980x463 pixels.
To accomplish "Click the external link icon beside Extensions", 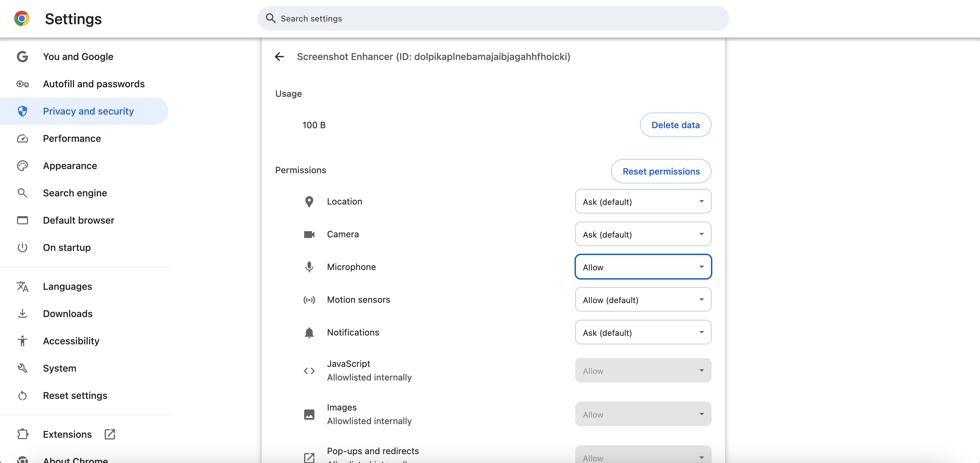I will point(109,434).
